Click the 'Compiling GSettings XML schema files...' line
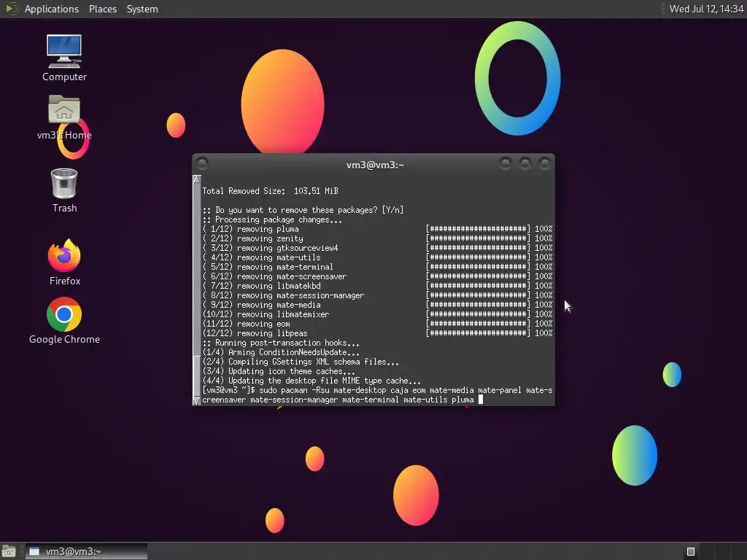This screenshot has width=747, height=560. tap(301, 362)
